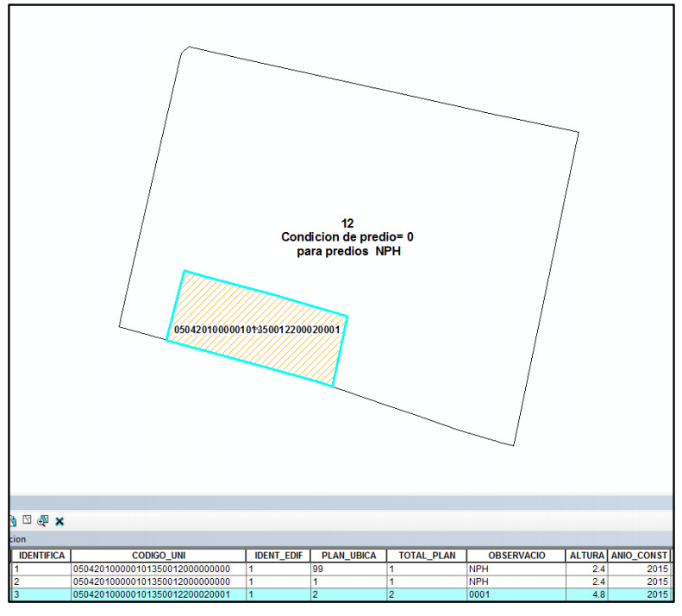This screenshot has width=682, height=616.
Task: Select the IDENTIFICA column header
Action: point(41,556)
